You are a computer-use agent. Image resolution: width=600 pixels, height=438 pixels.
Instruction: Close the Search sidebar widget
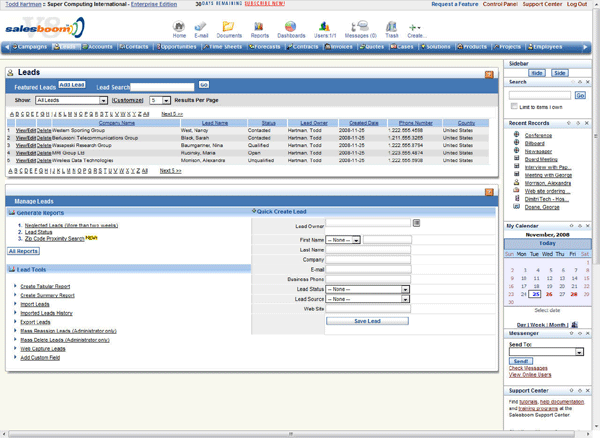point(588,82)
